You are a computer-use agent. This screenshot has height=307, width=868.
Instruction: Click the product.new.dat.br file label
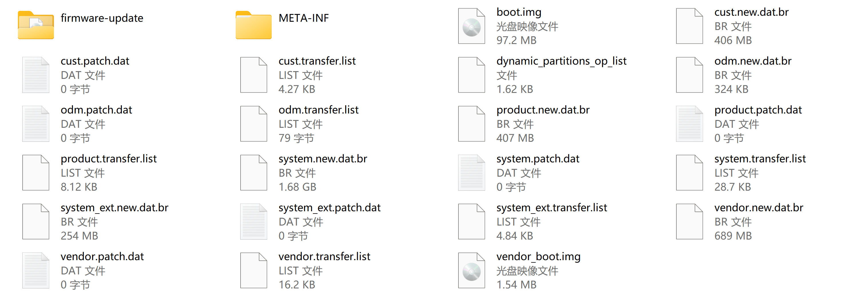point(543,110)
